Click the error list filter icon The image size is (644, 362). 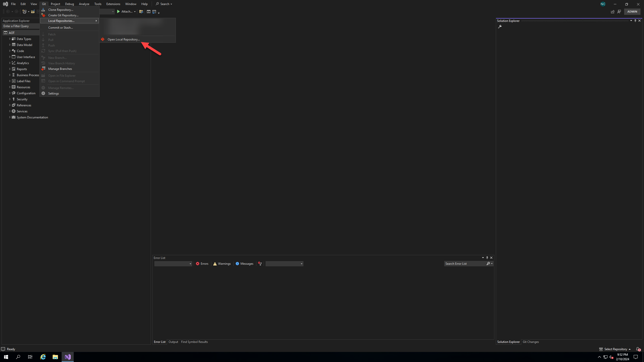(260, 264)
